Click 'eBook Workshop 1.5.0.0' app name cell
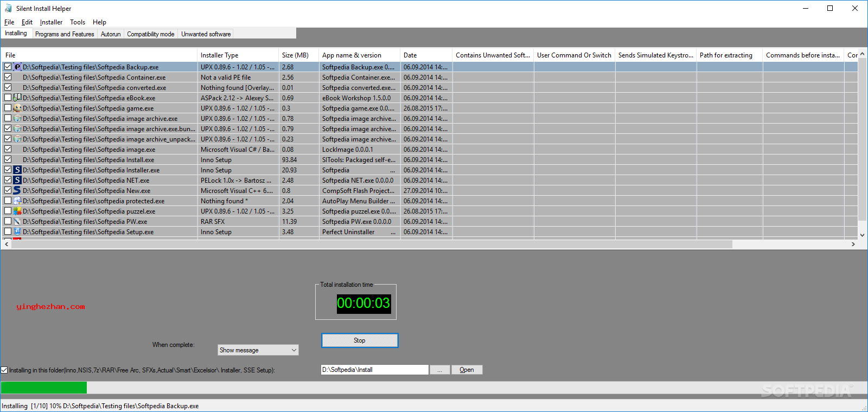This screenshot has width=868, height=412. click(360, 98)
